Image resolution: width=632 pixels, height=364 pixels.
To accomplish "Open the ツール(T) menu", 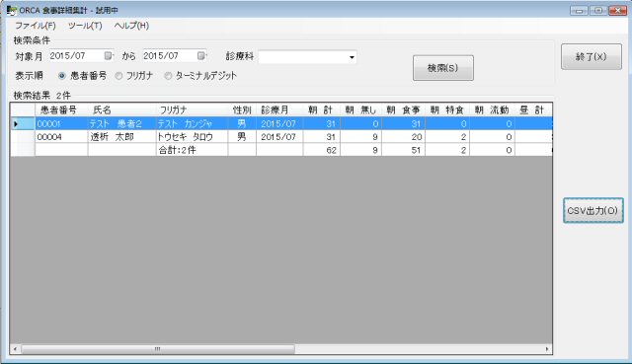I will coord(85,26).
